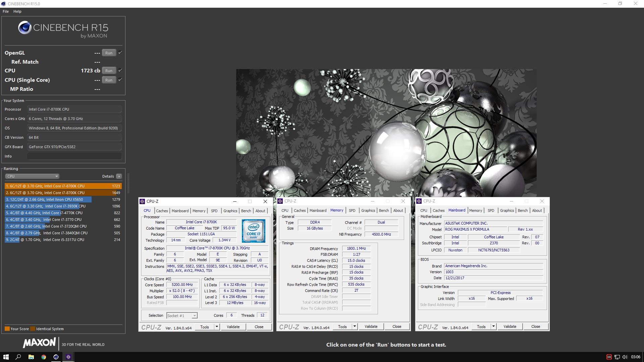Click CPU-Z icon in Memory window title
Screen dimensions: 644x362
coord(280,201)
